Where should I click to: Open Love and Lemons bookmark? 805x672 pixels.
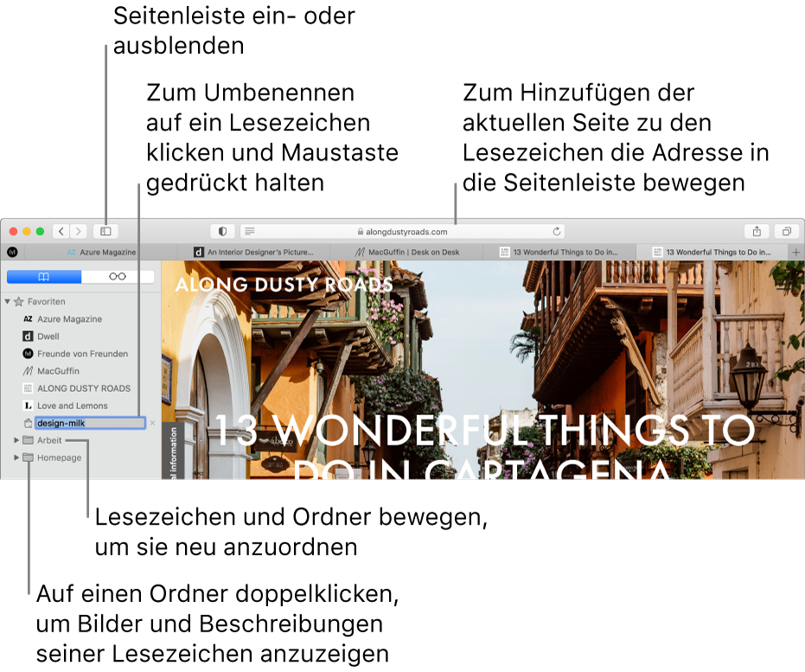click(x=73, y=406)
